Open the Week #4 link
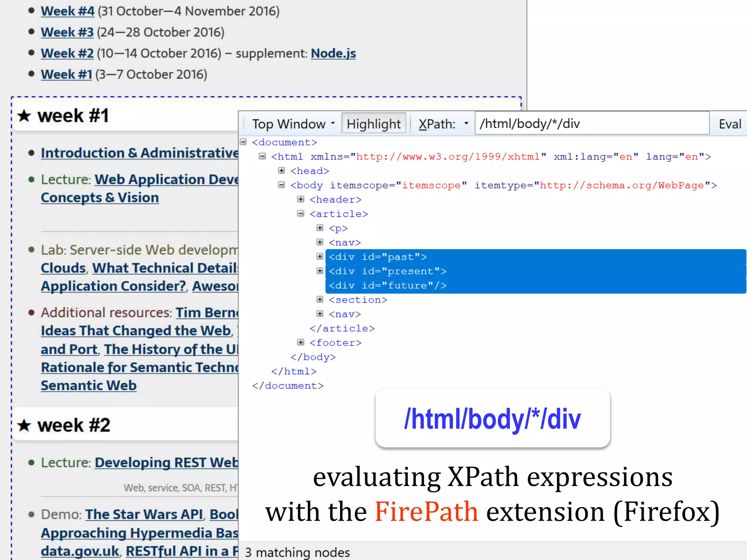 [x=67, y=11]
